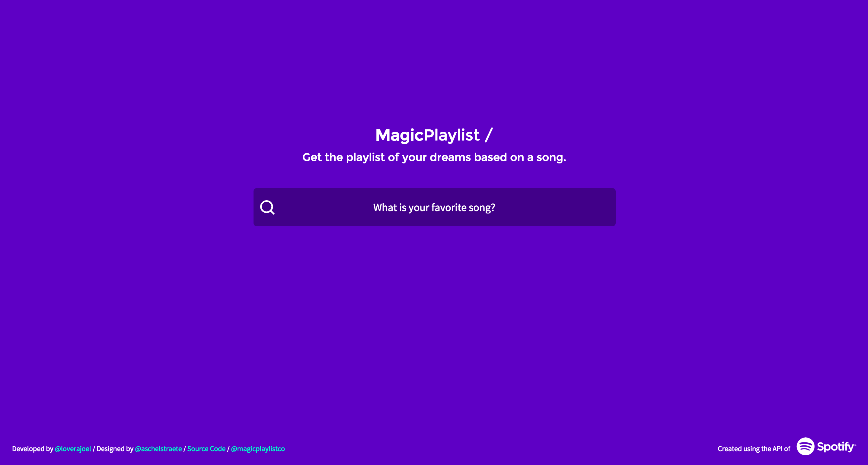This screenshot has width=868, height=465.
Task: Click 'Created using the API of' text
Action: 754,448
